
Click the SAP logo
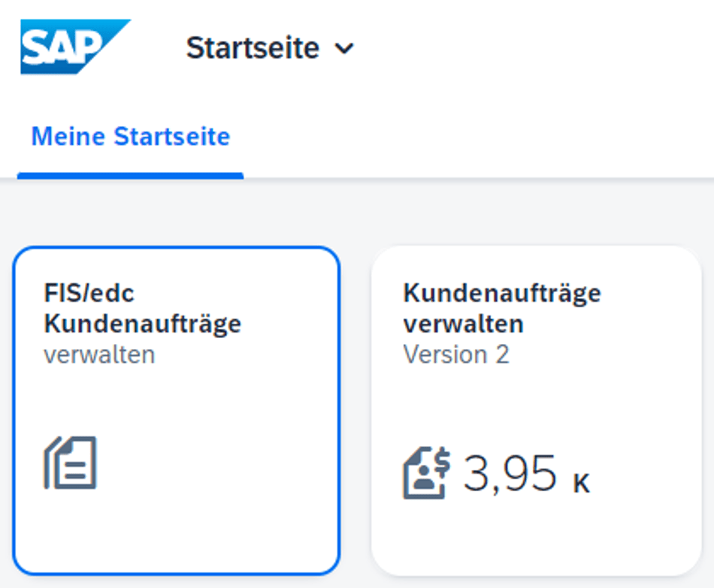pos(76,47)
